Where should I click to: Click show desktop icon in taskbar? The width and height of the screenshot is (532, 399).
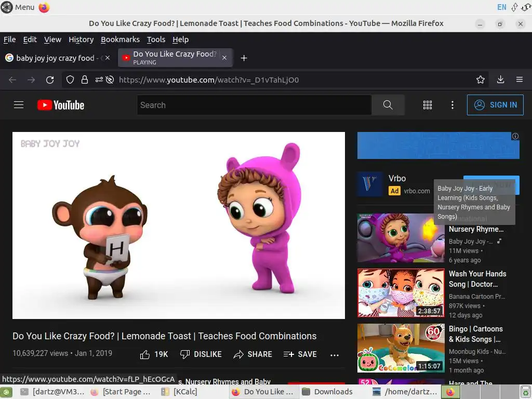(x=6, y=392)
